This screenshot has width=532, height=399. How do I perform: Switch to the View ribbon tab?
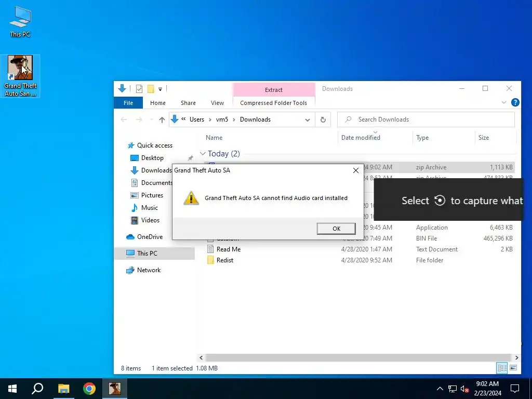tap(217, 103)
